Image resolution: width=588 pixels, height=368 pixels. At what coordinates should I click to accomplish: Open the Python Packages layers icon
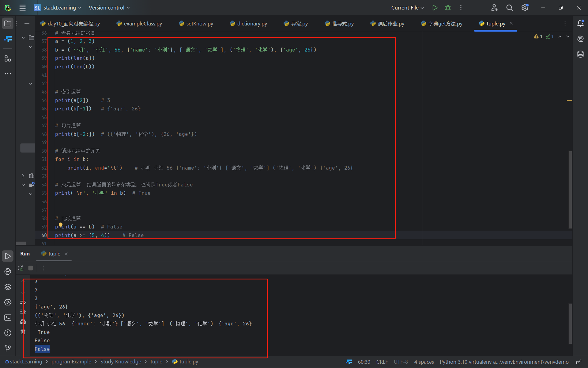pos(8,287)
